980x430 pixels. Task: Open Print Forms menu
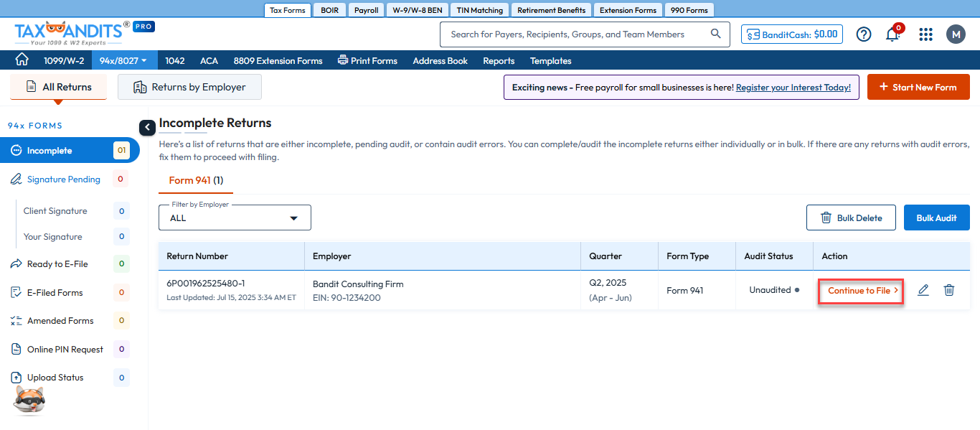pyautogui.click(x=367, y=60)
